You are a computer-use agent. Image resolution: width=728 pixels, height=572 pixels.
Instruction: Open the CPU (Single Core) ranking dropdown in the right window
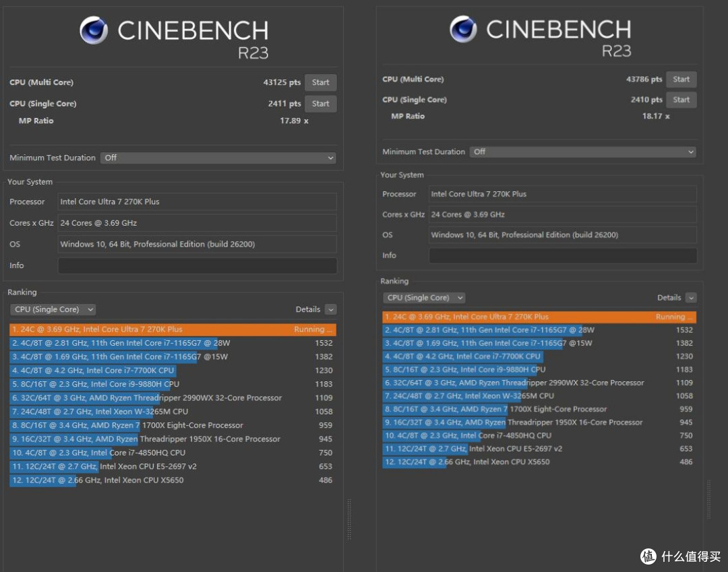(x=424, y=298)
